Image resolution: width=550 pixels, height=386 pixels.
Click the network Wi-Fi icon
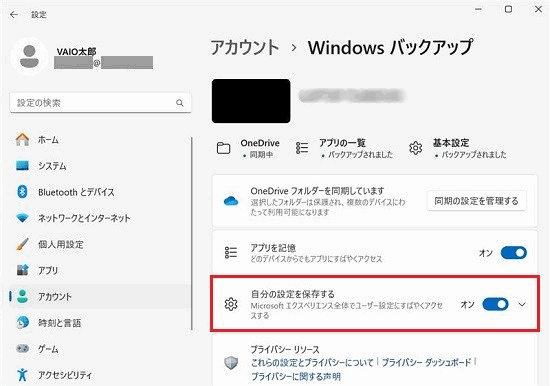(x=22, y=218)
